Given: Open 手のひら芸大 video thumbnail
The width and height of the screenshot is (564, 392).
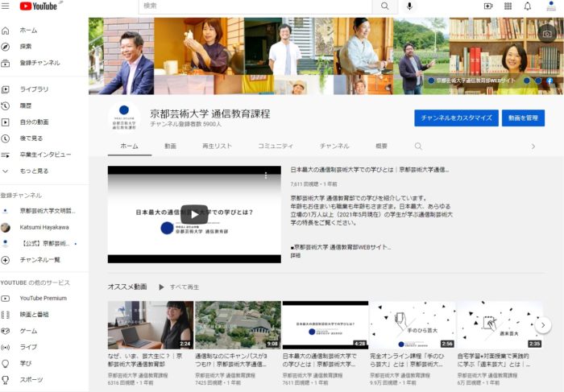Looking at the screenshot, I should 413,325.
